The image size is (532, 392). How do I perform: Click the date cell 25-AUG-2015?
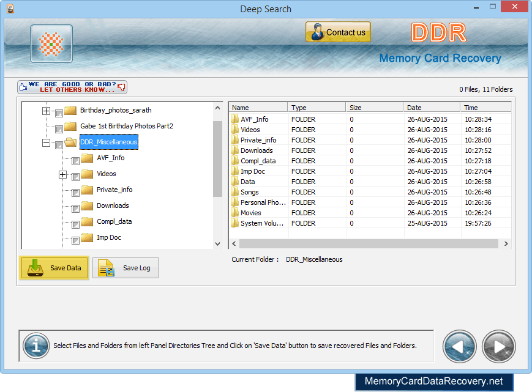coord(427,223)
